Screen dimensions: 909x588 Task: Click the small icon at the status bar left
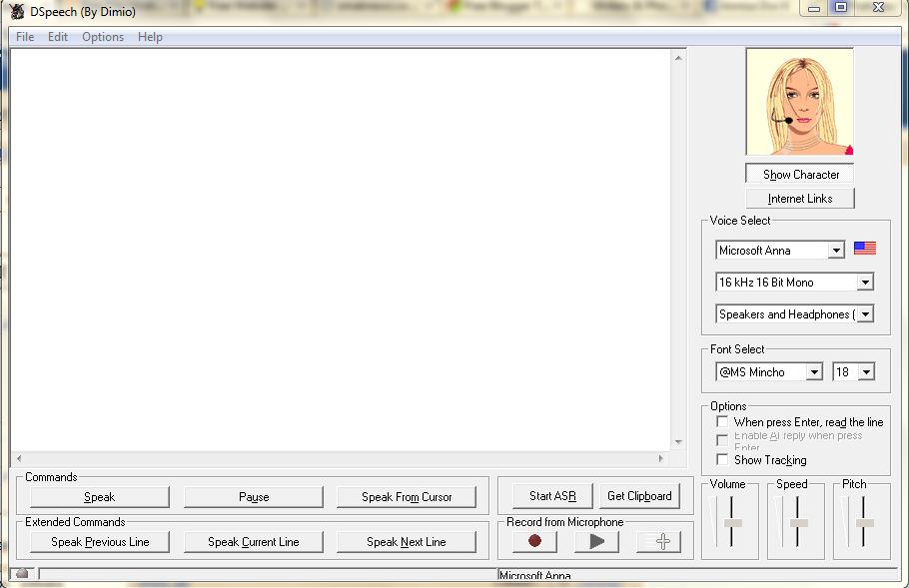(x=22, y=573)
